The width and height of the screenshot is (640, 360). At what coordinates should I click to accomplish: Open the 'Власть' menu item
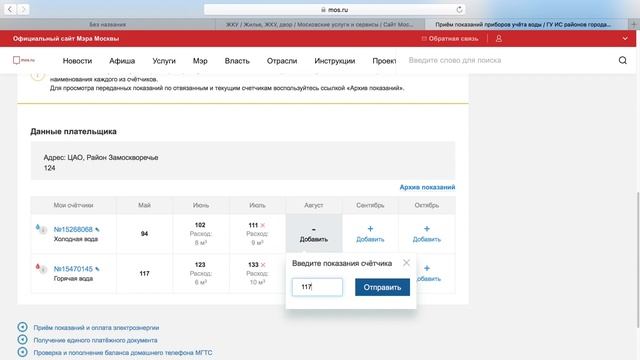(x=237, y=61)
